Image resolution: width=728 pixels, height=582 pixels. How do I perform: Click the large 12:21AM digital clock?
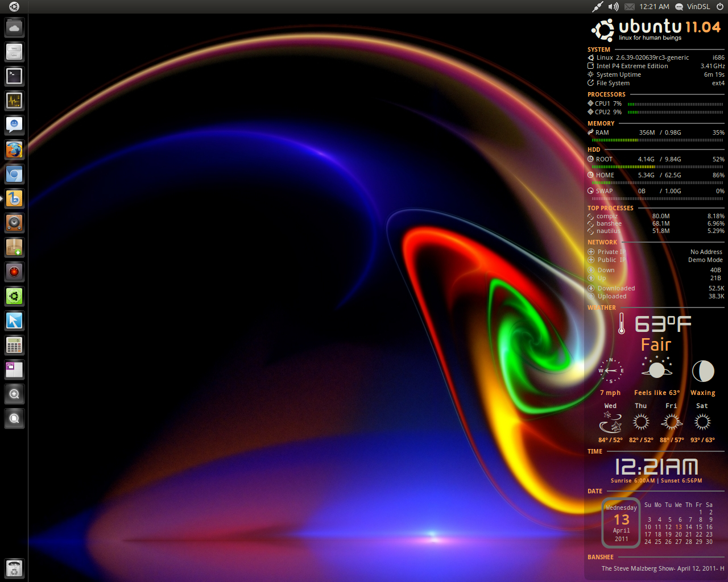[656, 467]
